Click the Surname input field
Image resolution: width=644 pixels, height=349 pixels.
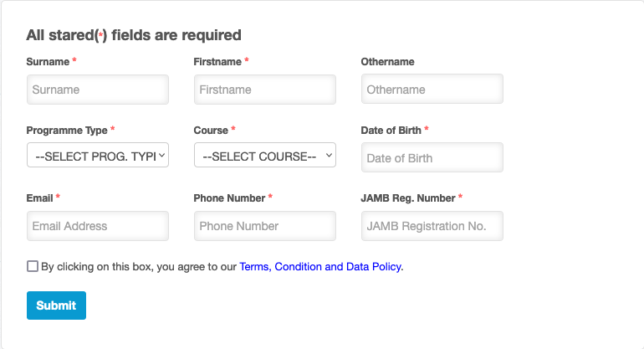[97, 90]
